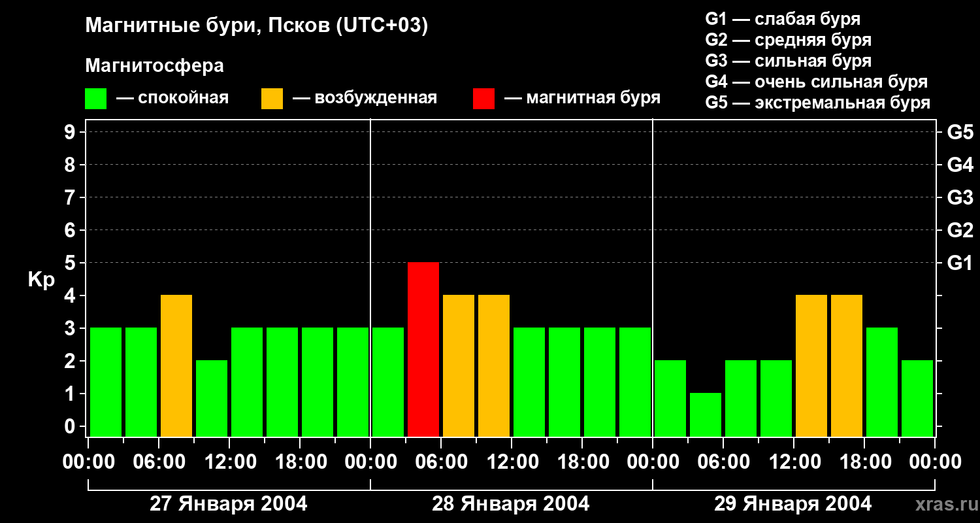Click the green 'спокойная' legend swatch
The width and height of the screenshot is (980, 523).
[95, 99]
